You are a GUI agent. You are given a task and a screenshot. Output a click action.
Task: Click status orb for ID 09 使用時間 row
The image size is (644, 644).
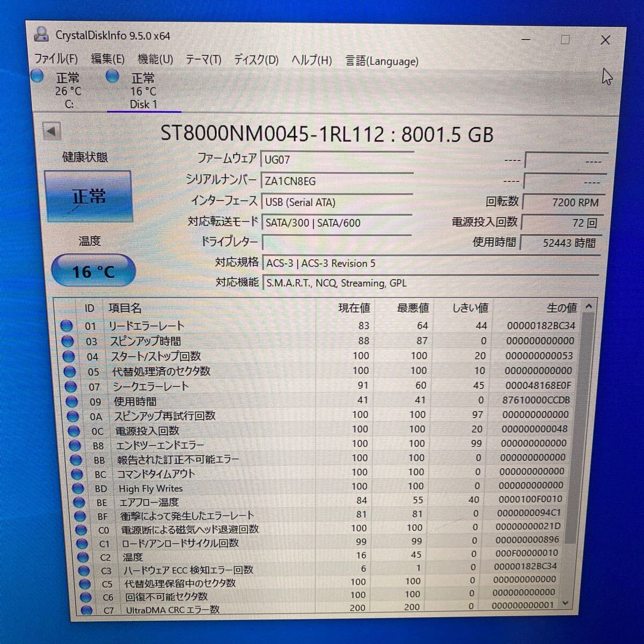(x=72, y=401)
